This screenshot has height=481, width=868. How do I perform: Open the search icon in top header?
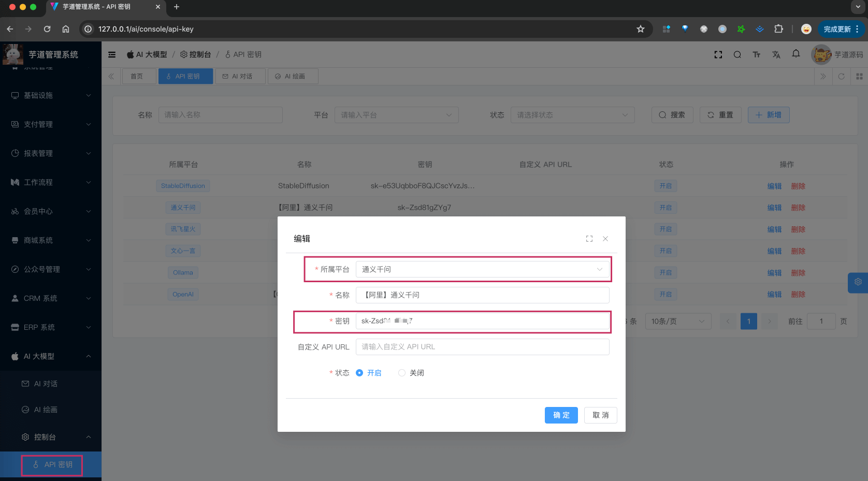click(x=737, y=54)
